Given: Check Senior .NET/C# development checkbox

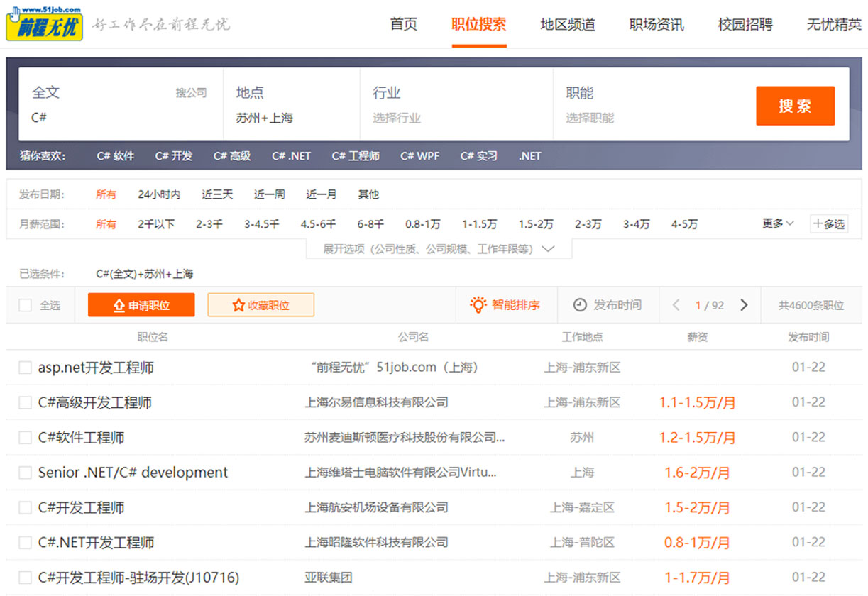Looking at the screenshot, I should point(26,473).
